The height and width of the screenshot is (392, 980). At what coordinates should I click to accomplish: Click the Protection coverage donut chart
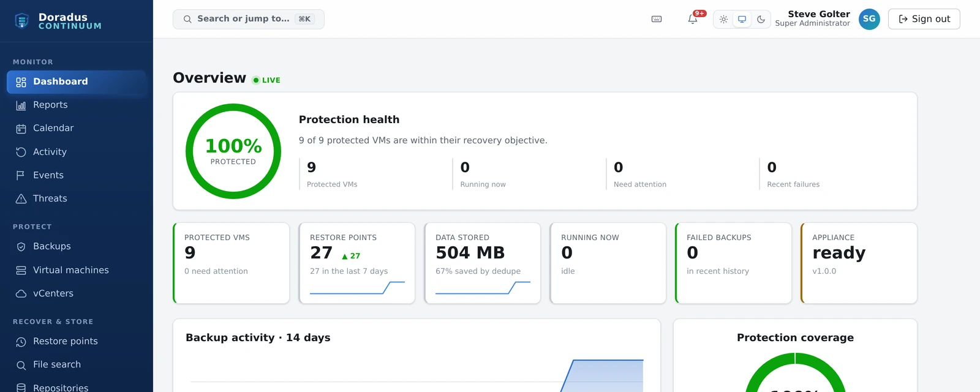pos(795,372)
